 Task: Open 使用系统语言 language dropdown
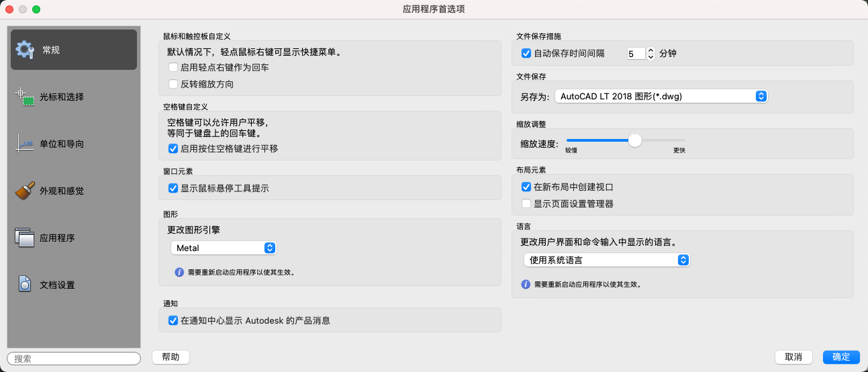coord(606,260)
